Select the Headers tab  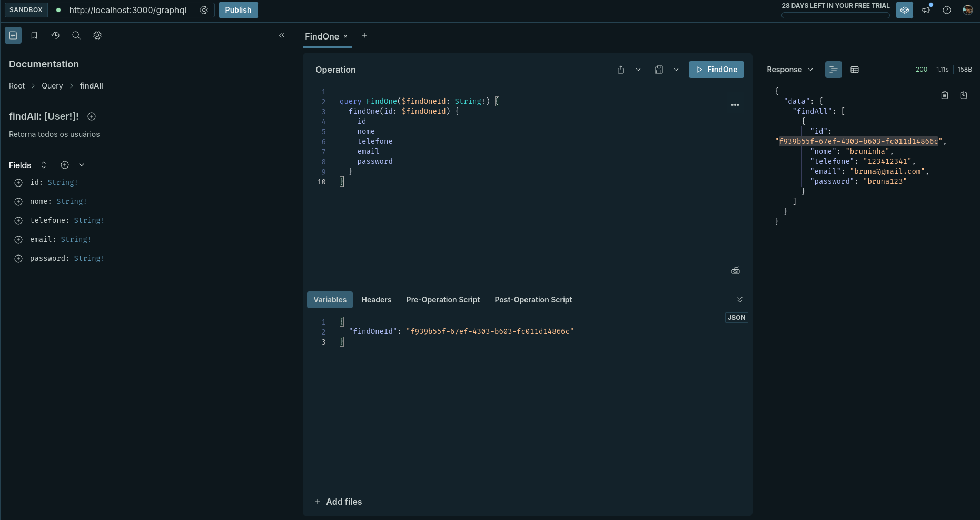tap(377, 300)
